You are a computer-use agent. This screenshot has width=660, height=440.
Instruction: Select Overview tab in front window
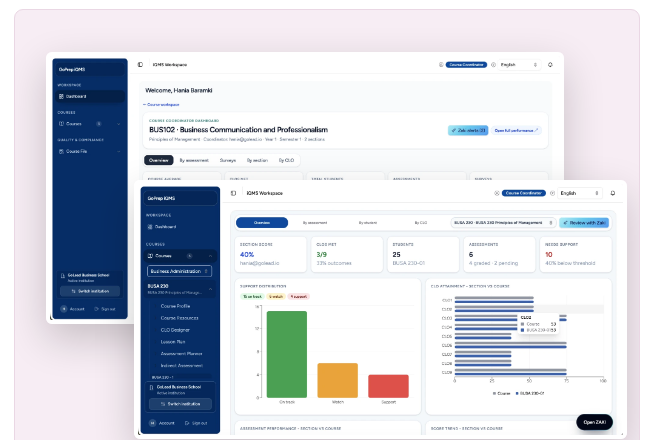coord(262,223)
